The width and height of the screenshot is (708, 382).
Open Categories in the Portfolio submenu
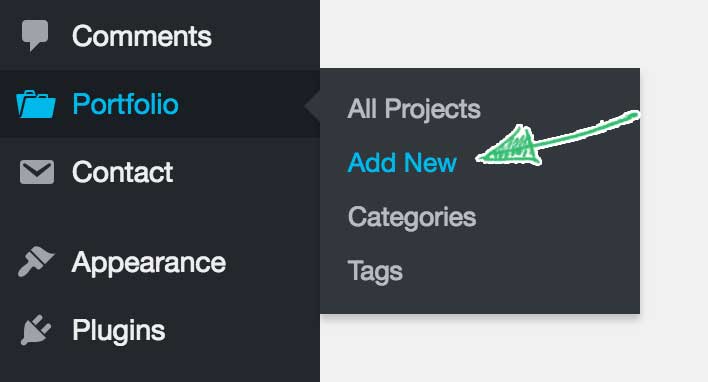[412, 217]
